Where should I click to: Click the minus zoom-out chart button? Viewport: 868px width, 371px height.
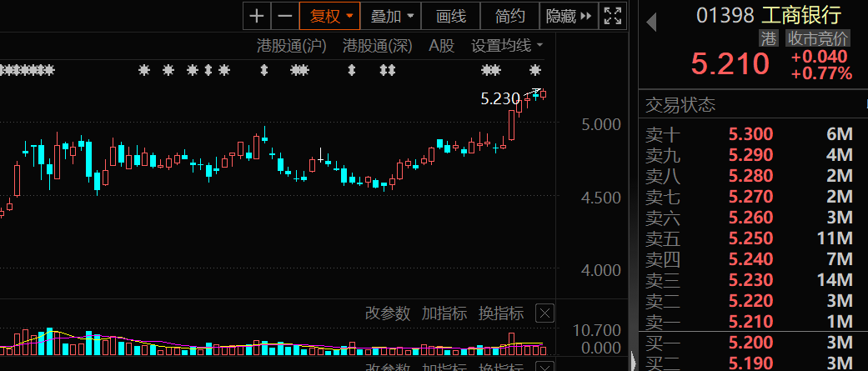[285, 15]
